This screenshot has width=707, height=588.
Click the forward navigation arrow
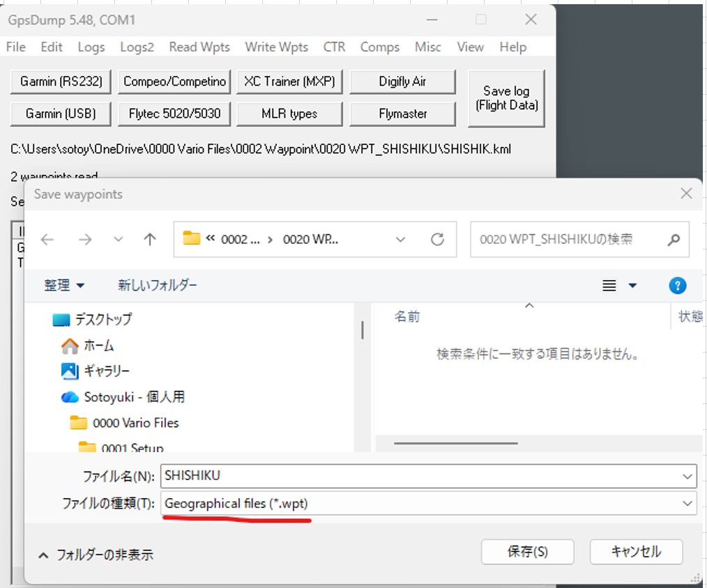85,240
